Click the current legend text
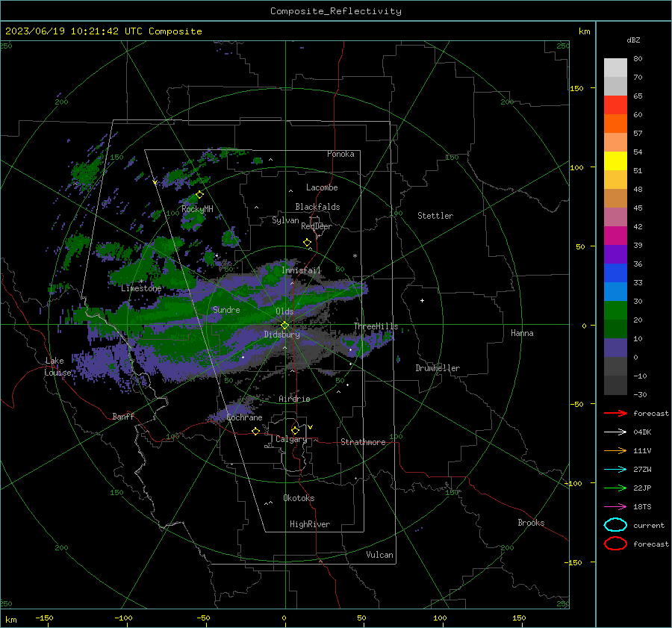Viewport: 672px width, 628px height. point(649,525)
